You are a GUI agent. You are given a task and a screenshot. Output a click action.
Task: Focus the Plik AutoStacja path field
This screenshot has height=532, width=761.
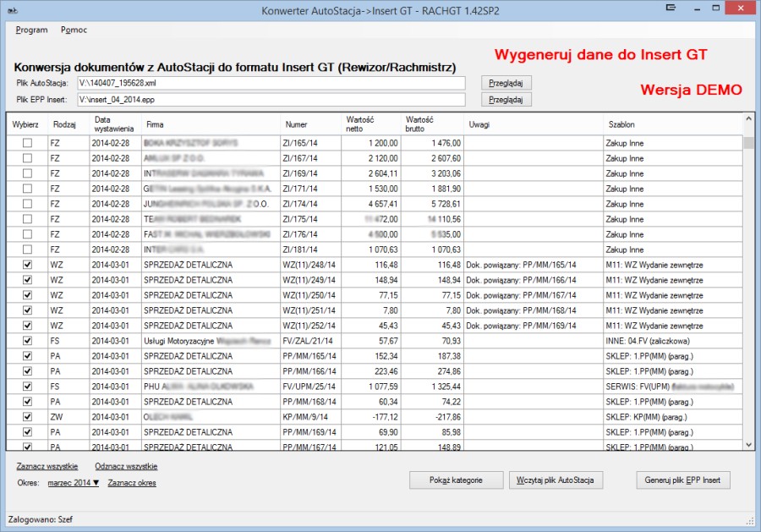click(271, 83)
